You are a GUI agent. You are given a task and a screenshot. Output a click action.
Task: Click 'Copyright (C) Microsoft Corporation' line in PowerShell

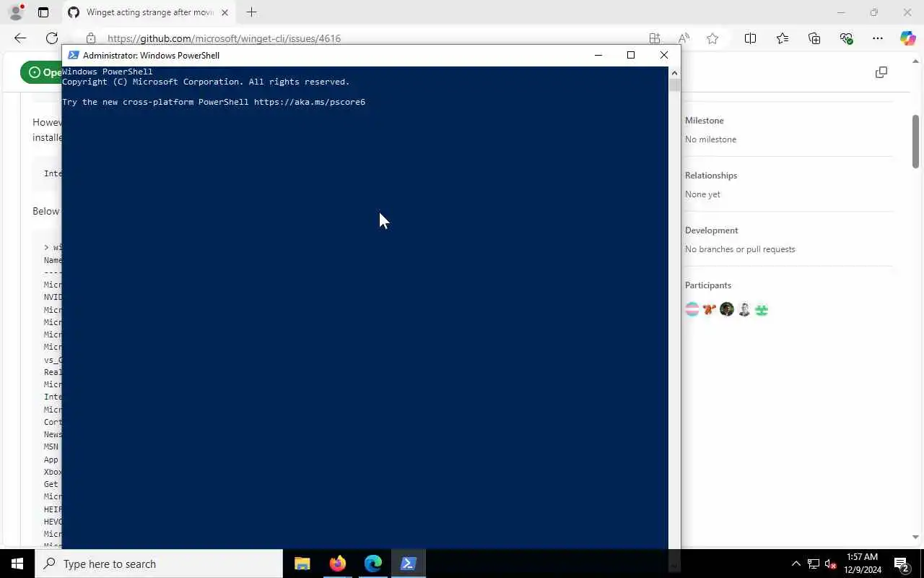click(x=206, y=82)
